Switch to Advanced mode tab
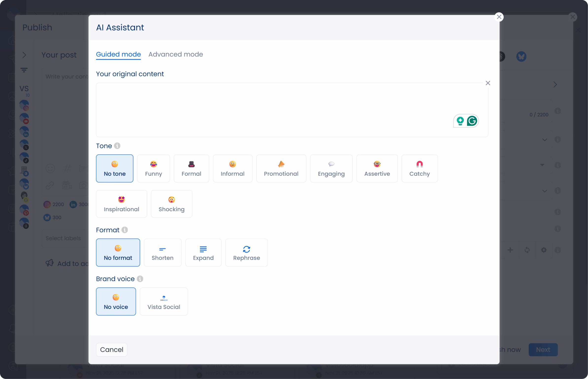 [175, 54]
